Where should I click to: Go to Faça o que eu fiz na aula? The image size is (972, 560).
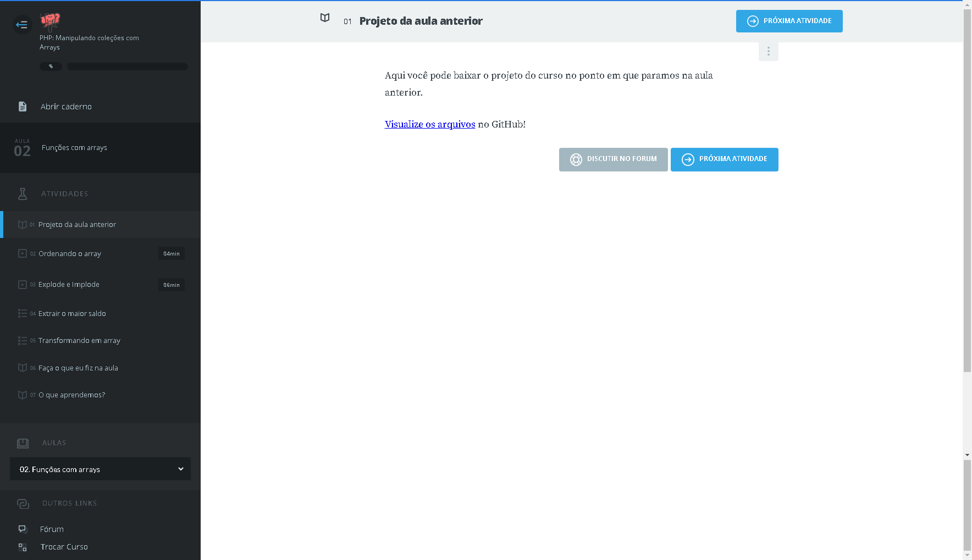[78, 368]
